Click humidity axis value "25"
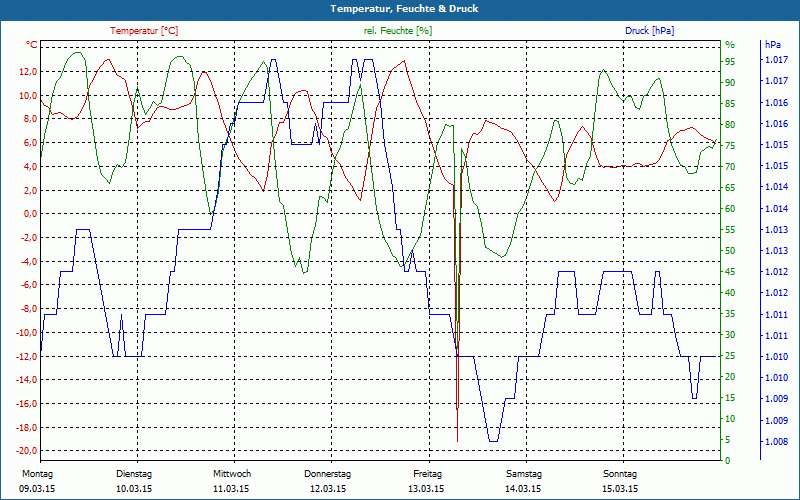The image size is (800, 500). click(x=730, y=356)
